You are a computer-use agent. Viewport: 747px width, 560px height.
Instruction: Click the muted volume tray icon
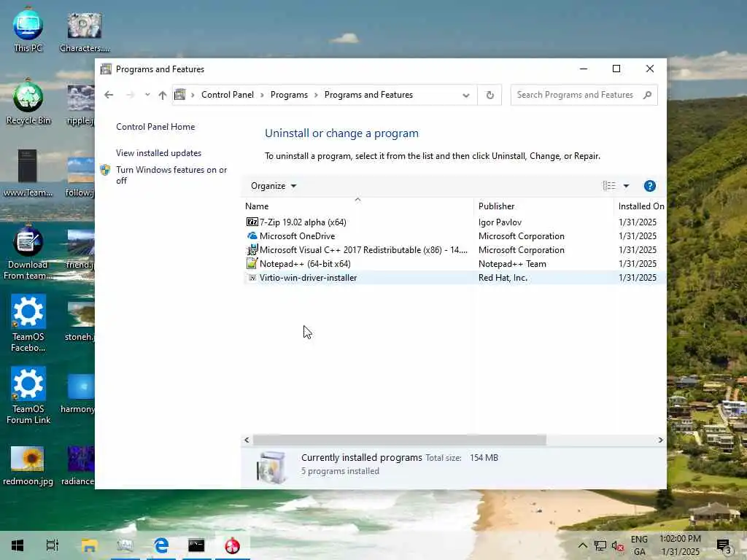coord(618,546)
